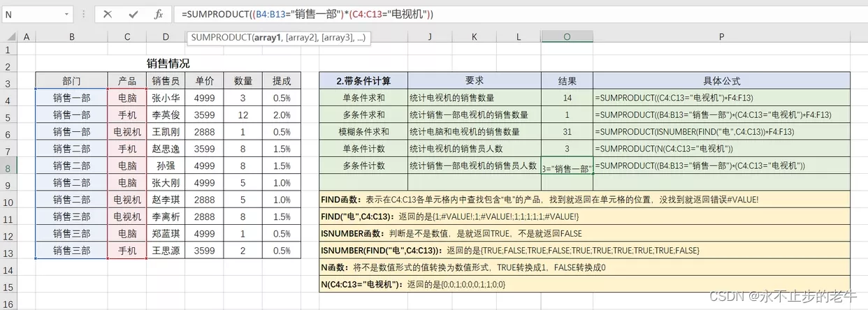
Task: Select header cell 提成
Action: [x=282, y=80]
